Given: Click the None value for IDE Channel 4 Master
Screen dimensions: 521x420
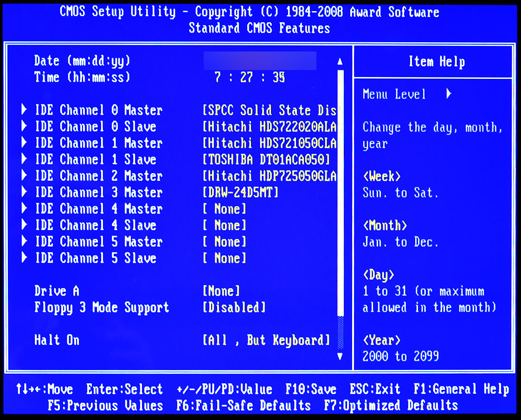Looking at the screenshot, I should pyautogui.click(x=225, y=209).
